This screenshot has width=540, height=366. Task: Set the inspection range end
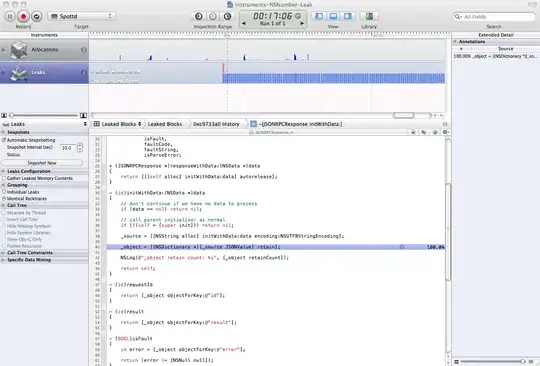click(x=227, y=16)
